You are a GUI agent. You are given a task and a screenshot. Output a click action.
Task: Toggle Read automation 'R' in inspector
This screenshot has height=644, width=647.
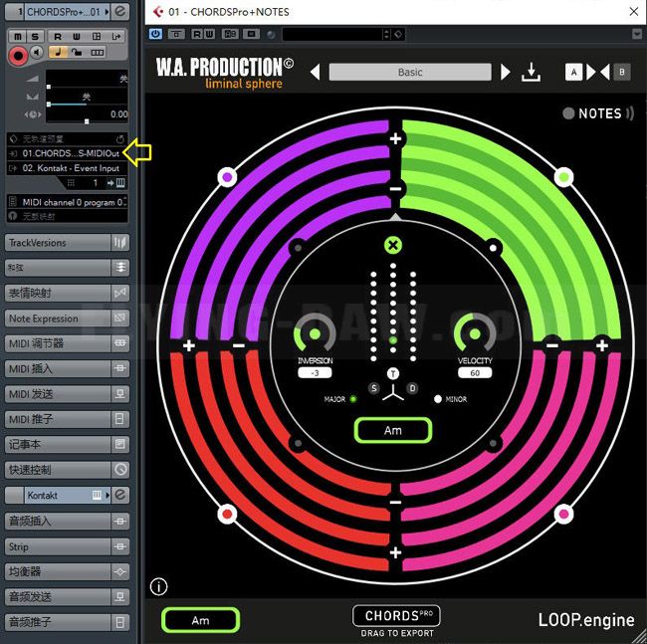(x=58, y=36)
